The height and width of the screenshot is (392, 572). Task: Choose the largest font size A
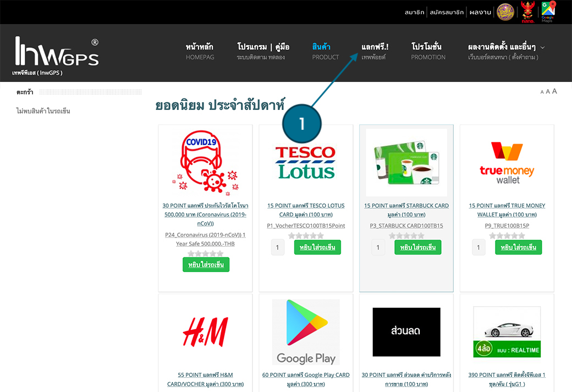tap(554, 91)
